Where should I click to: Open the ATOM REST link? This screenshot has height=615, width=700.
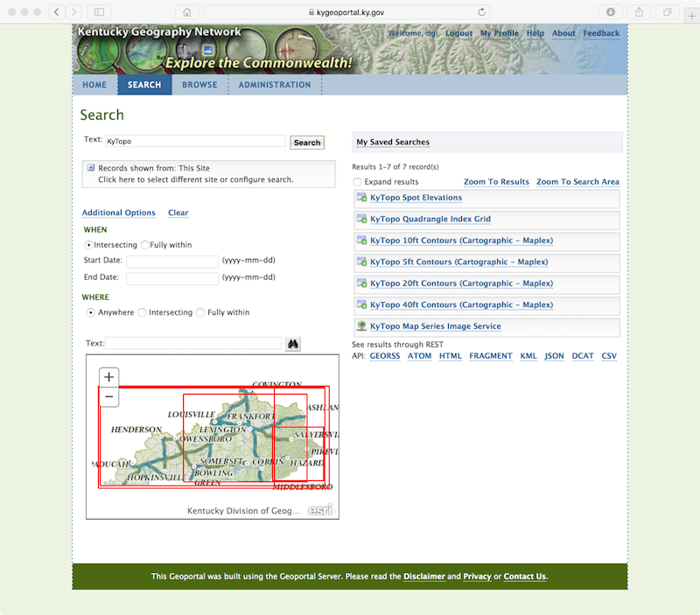[420, 356]
